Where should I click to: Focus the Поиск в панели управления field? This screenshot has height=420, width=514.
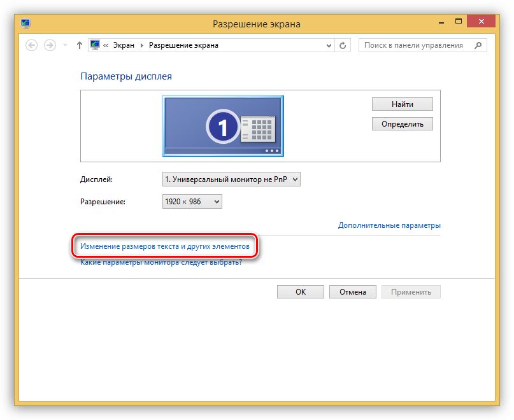[x=414, y=45]
